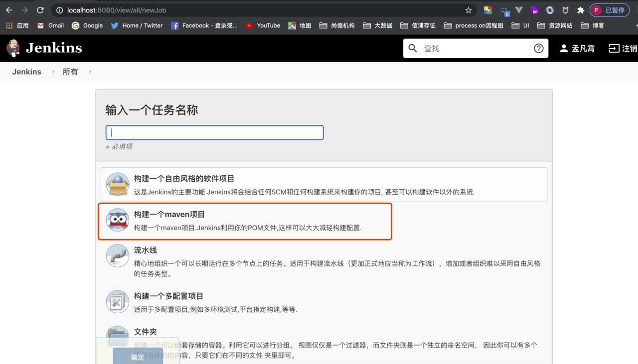This screenshot has height=364, width=638.
Task: Click the search help question mark icon
Action: pos(538,48)
